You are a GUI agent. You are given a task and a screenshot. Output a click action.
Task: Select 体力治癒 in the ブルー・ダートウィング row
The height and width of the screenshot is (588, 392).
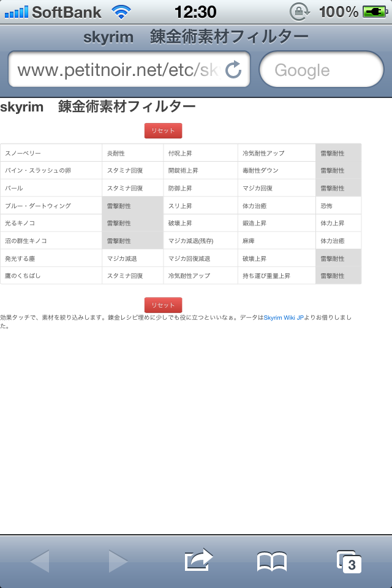(277, 206)
